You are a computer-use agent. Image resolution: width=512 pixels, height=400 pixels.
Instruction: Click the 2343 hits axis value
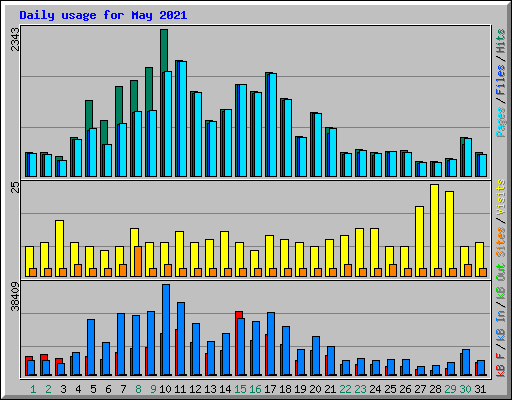point(15,39)
